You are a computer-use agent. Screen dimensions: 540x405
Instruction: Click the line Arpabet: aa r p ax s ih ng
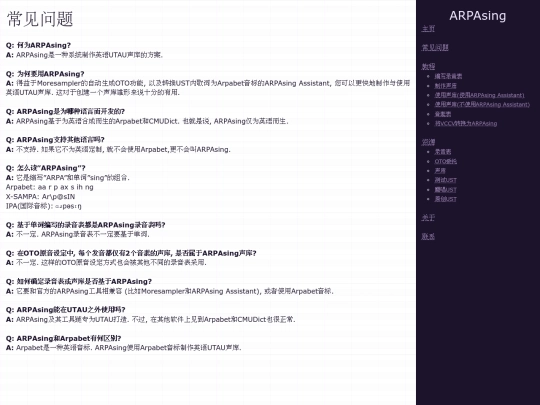[x=50, y=187]
